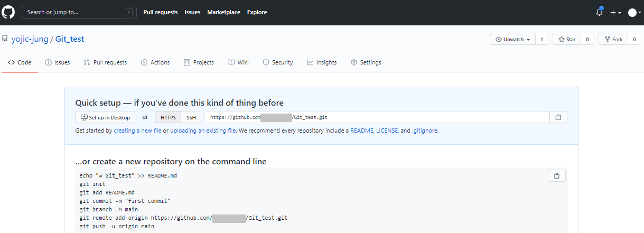
Task: Copy the command line setup commands
Action: (x=557, y=176)
